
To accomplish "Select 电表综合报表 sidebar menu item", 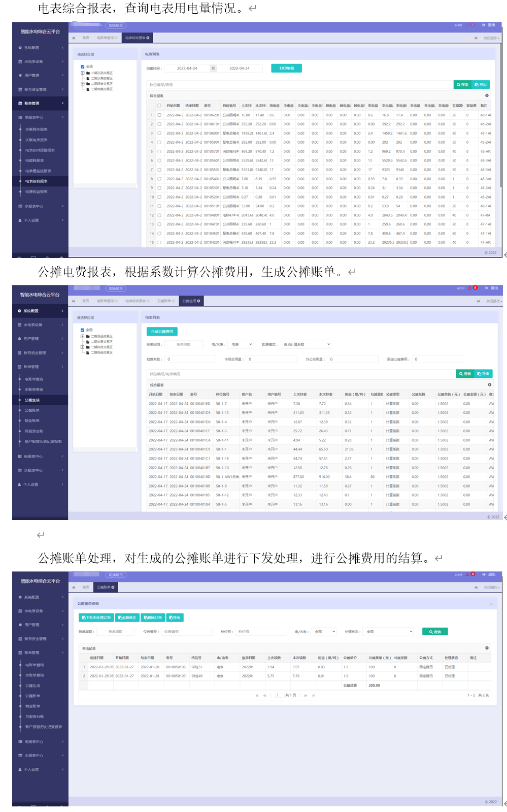I will pyautogui.click(x=40, y=181).
